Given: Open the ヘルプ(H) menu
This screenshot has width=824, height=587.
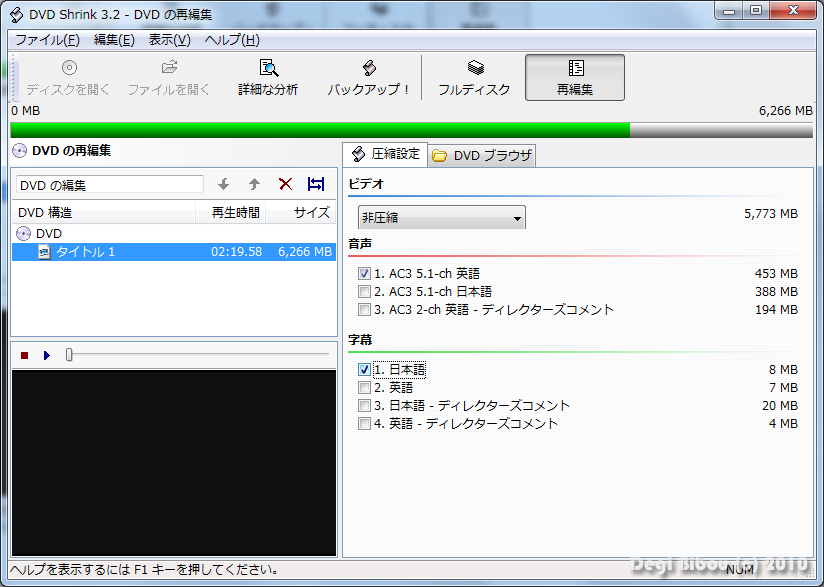Looking at the screenshot, I should click(232, 40).
